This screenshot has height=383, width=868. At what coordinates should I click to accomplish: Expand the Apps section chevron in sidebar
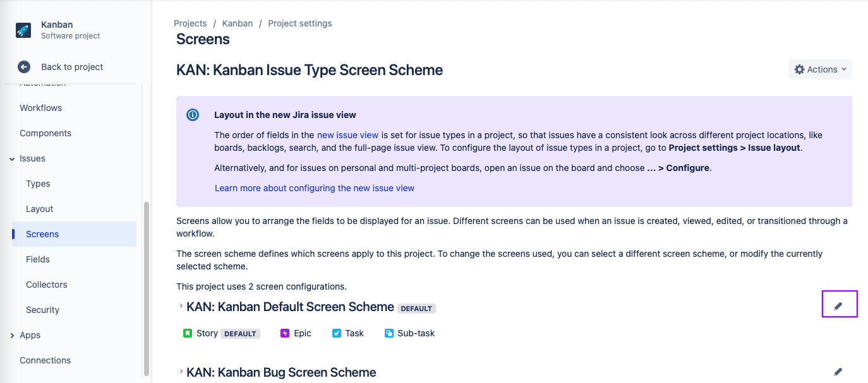point(12,336)
